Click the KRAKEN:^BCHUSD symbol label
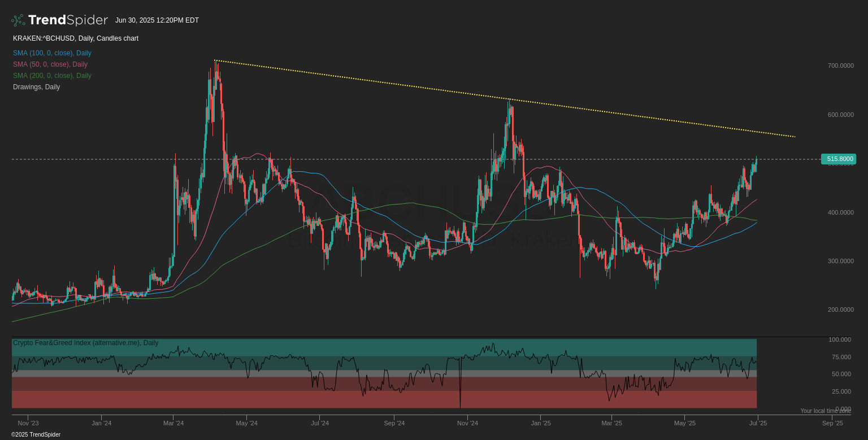This screenshot has width=868, height=440. tap(42, 38)
